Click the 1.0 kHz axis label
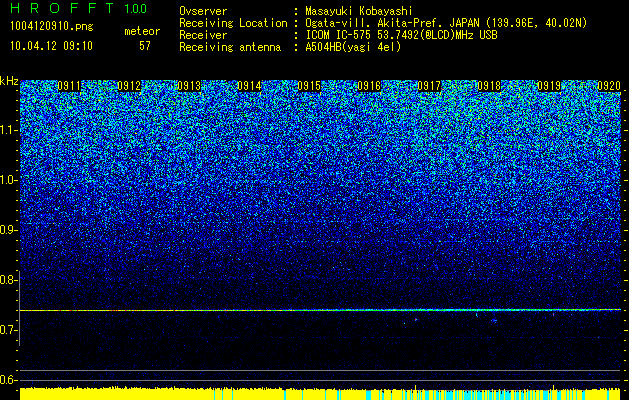This screenshot has width=629, height=400. coord(8,180)
